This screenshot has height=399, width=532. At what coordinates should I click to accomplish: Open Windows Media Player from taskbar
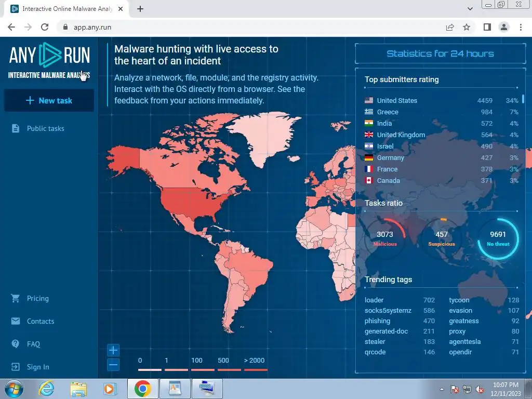tap(110, 389)
